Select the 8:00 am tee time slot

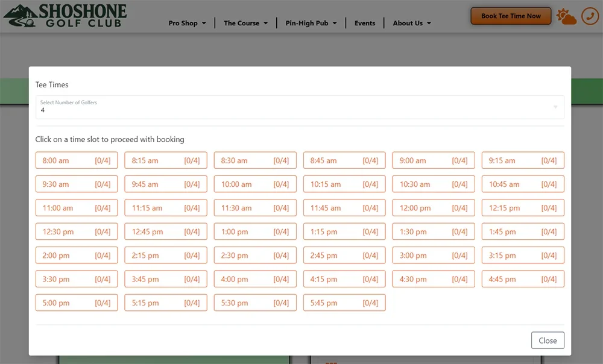tap(77, 161)
